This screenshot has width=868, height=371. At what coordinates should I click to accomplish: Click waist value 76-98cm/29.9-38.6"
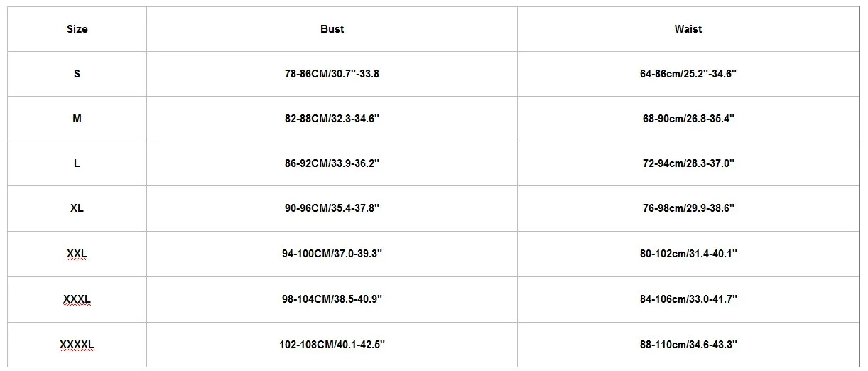pyautogui.click(x=688, y=208)
